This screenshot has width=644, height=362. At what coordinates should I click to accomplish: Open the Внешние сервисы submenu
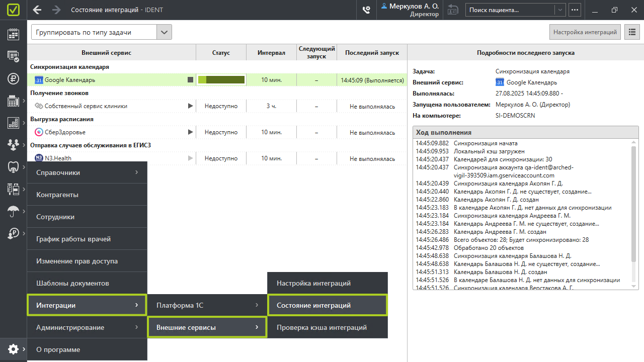(207, 327)
